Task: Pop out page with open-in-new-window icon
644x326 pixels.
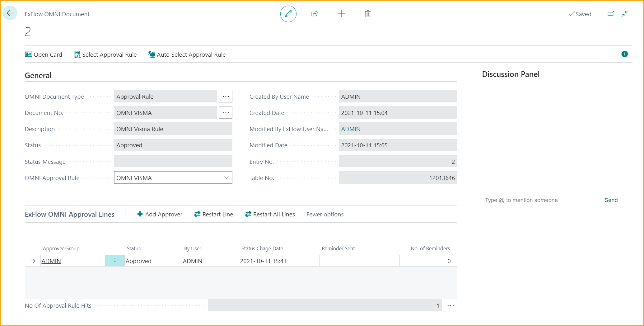Action: [611, 14]
